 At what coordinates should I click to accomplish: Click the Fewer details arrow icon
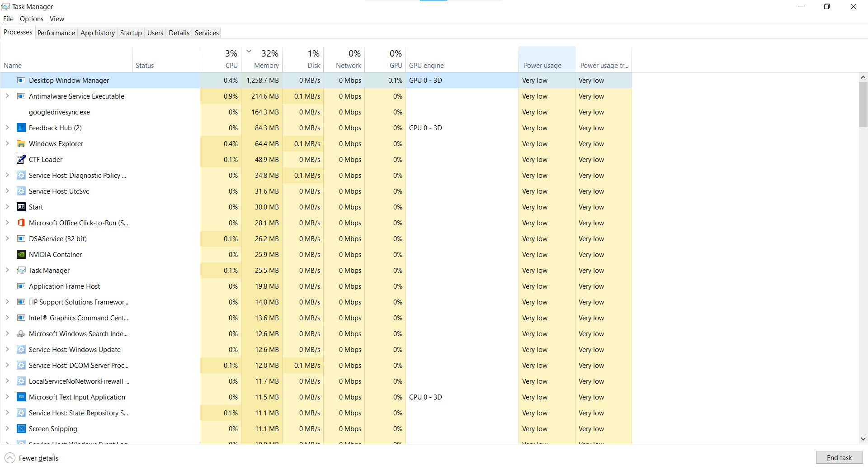pyautogui.click(x=10, y=458)
